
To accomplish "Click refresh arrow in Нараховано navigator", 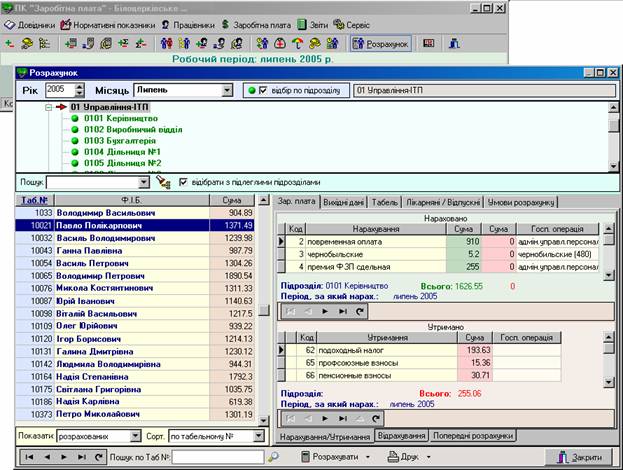I will pyautogui.click(x=360, y=311).
